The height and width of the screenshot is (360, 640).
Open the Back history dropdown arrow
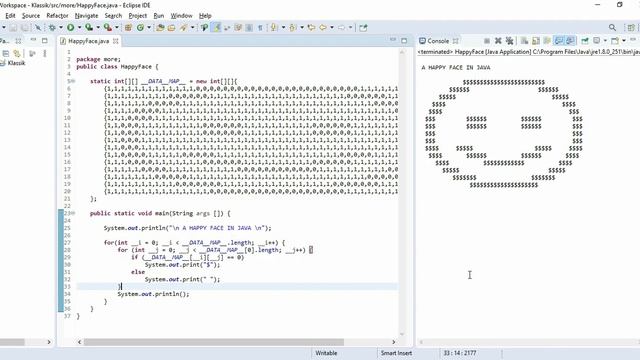pos(332,27)
